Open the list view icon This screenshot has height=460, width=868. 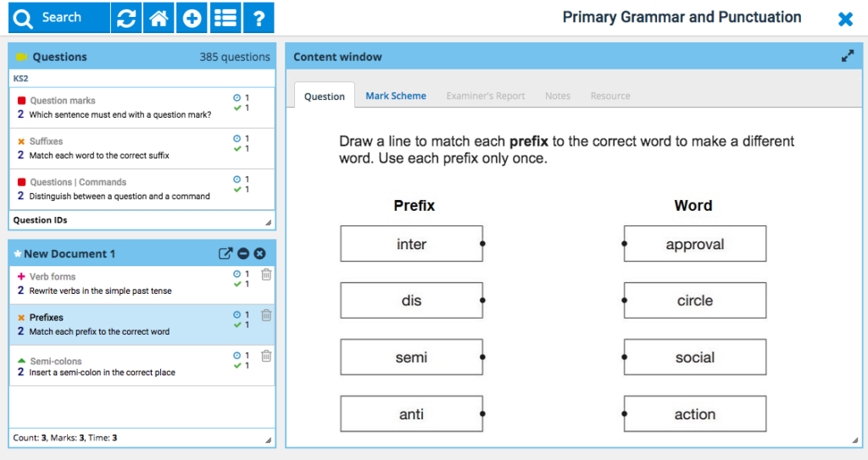(225, 18)
